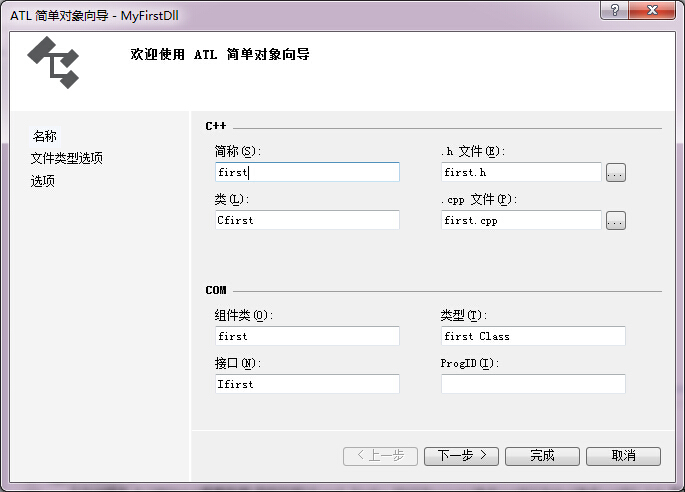Open the 文件类型选项 page
The height and width of the screenshot is (492, 685).
(67, 158)
